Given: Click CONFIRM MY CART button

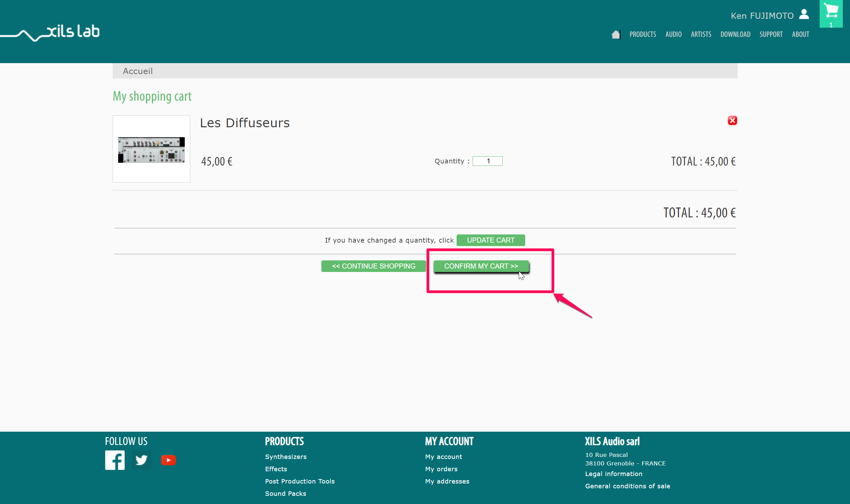Looking at the screenshot, I should 481,266.
